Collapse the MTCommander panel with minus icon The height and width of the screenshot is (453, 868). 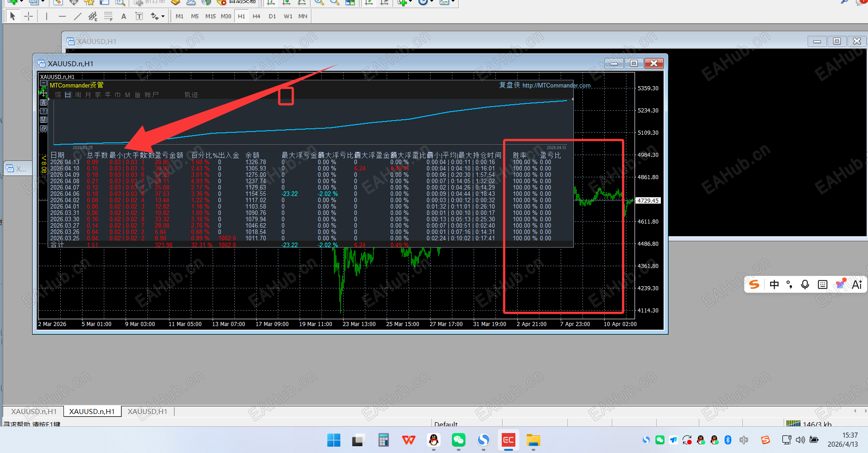click(44, 83)
